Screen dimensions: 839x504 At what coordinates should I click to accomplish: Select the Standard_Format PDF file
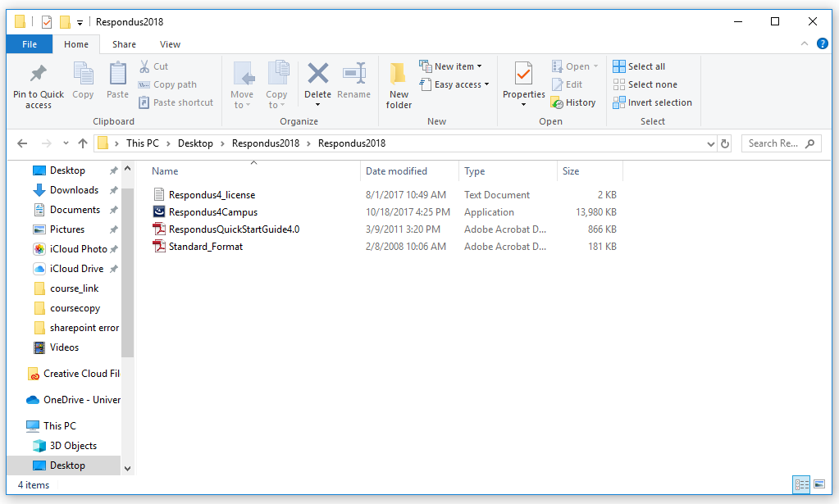pos(206,247)
